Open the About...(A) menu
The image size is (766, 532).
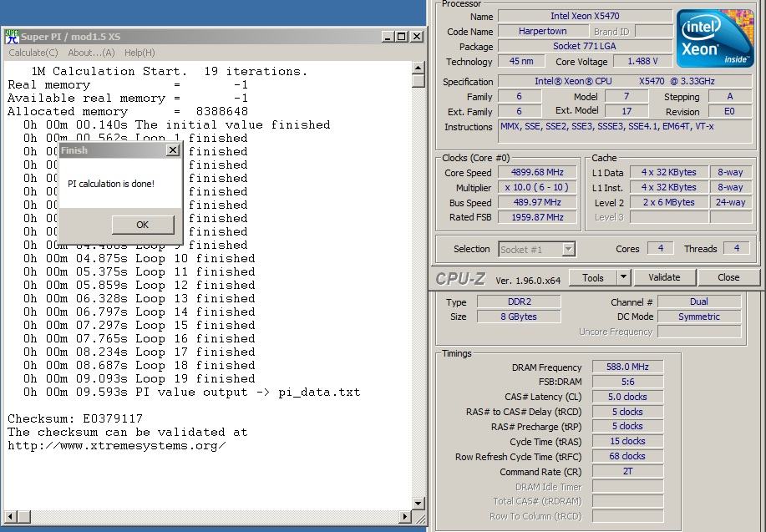click(91, 53)
